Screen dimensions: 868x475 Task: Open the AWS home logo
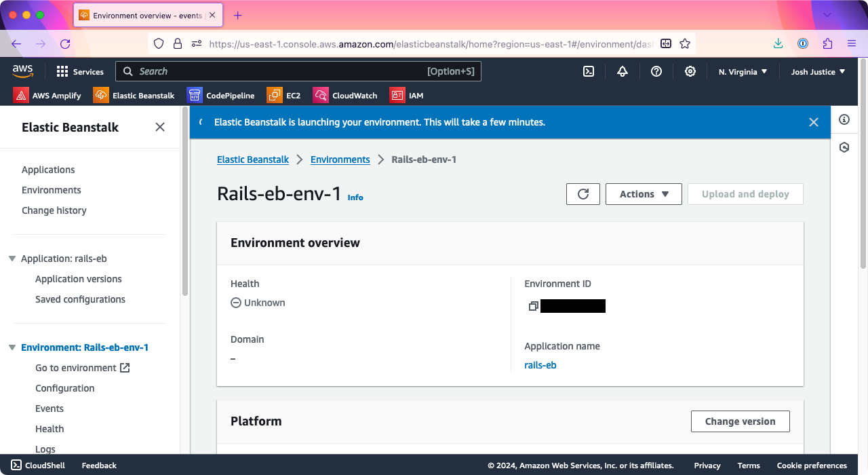coord(22,71)
